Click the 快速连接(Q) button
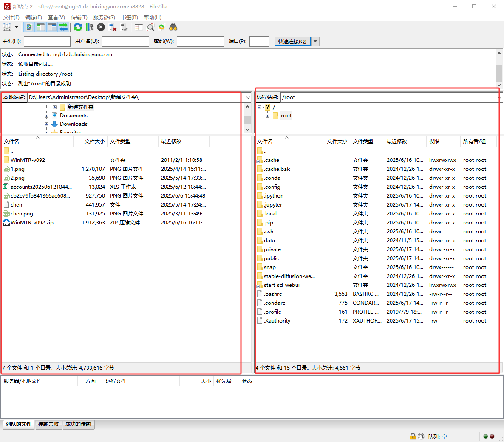Screen dimensions: 504x442 [x=292, y=41]
